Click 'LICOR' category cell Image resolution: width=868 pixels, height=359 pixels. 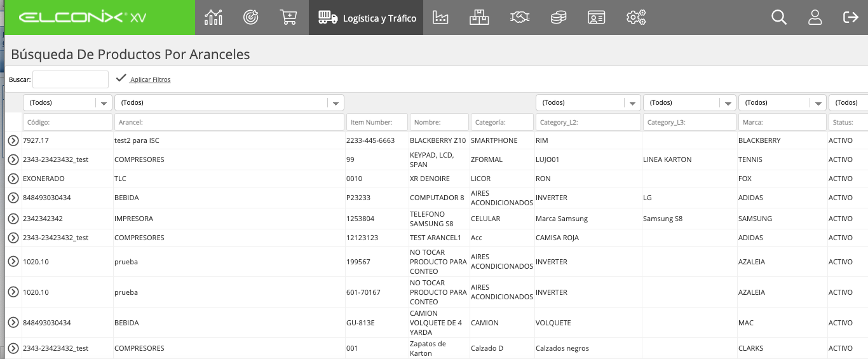click(x=481, y=179)
